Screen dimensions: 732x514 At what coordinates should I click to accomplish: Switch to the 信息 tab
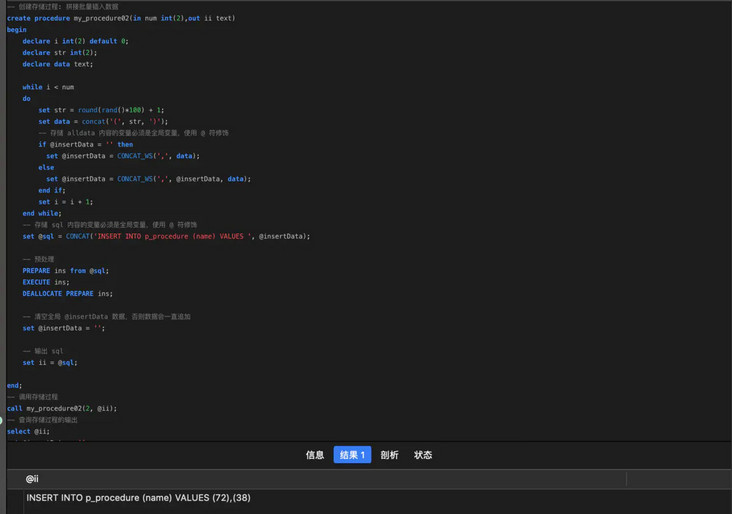click(315, 455)
